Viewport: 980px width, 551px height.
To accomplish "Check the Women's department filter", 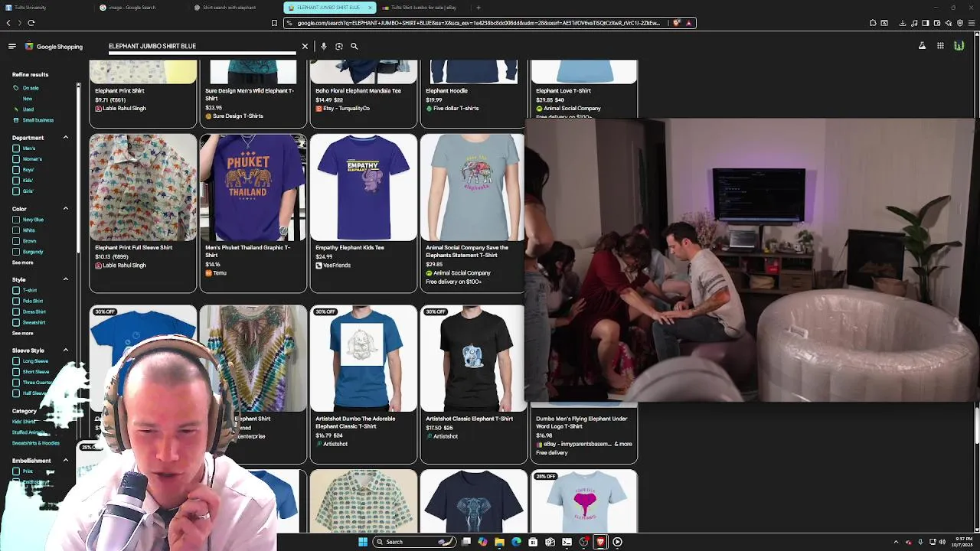I will point(16,159).
